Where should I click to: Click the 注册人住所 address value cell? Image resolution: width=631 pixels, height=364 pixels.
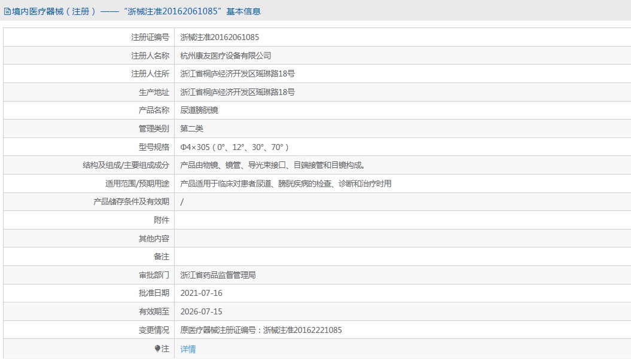(403, 74)
